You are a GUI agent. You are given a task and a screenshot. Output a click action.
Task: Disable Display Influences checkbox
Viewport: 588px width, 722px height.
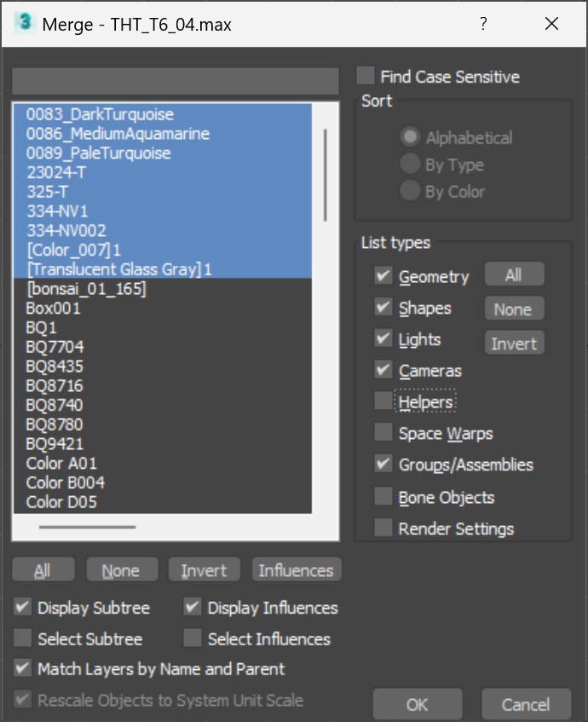coord(193,608)
